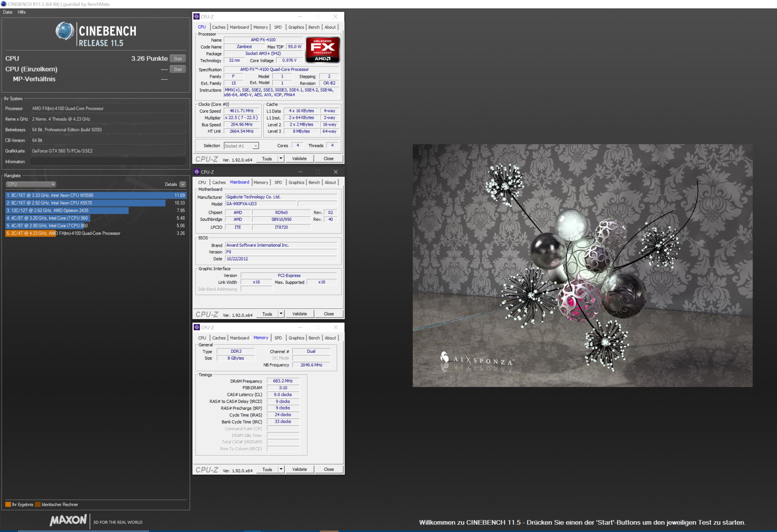This screenshot has height=532, width=777.
Task: Select ranking row AMD Opteron 2435
Action: [x=96, y=211]
